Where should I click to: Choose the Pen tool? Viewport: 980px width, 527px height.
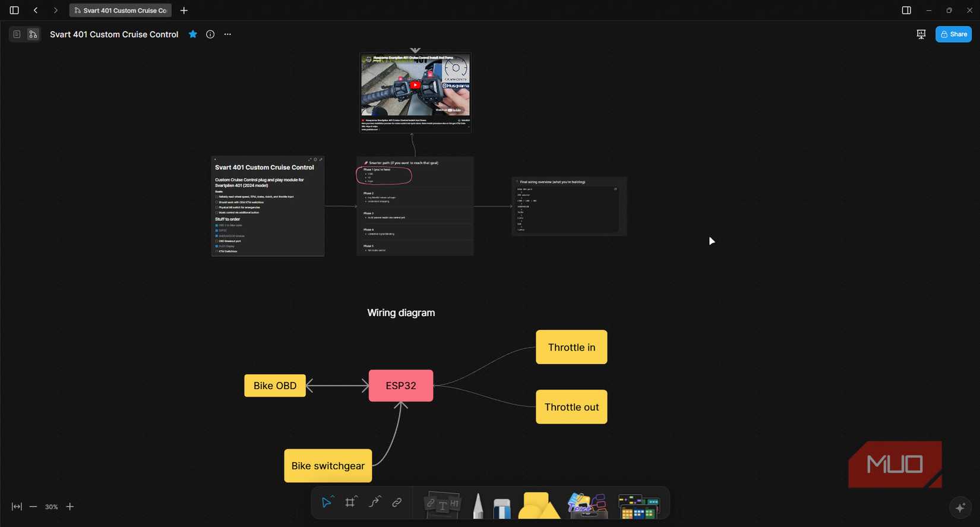pyautogui.click(x=478, y=506)
